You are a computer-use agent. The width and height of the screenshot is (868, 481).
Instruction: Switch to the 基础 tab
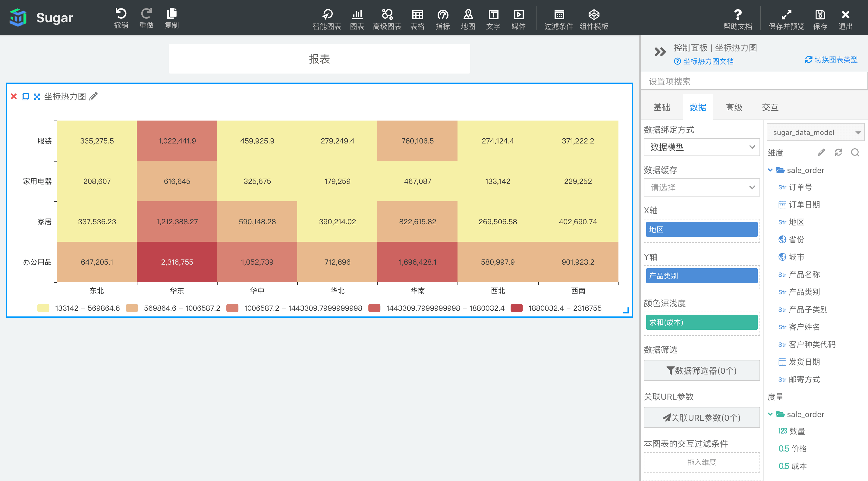click(x=662, y=108)
